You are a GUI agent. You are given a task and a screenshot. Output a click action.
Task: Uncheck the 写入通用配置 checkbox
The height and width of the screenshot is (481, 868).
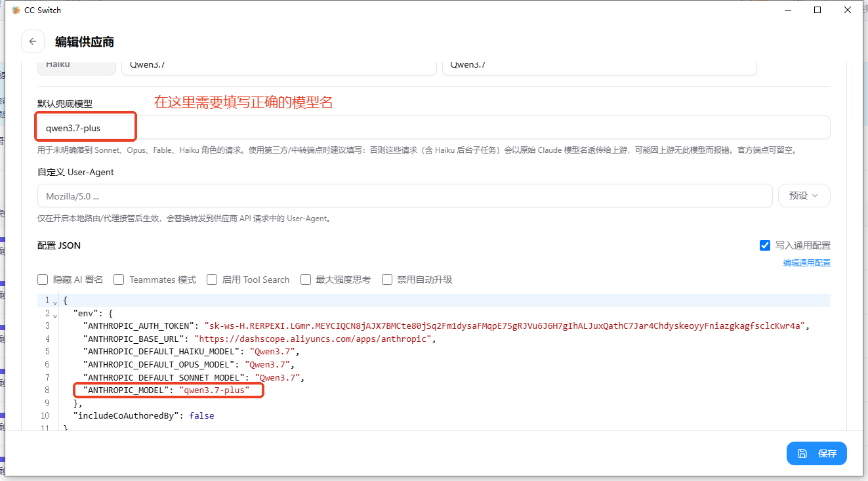point(765,245)
